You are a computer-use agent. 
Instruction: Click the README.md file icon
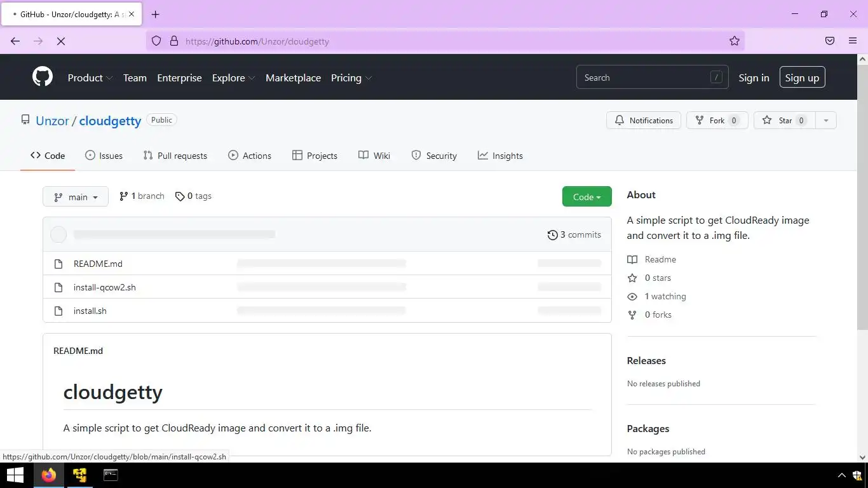pyautogui.click(x=58, y=264)
